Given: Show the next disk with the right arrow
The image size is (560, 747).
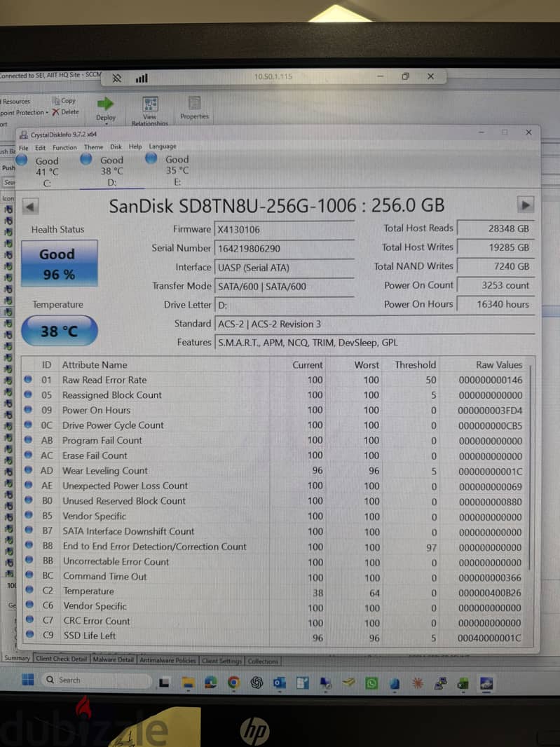Looking at the screenshot, I should tap(525, 205).
